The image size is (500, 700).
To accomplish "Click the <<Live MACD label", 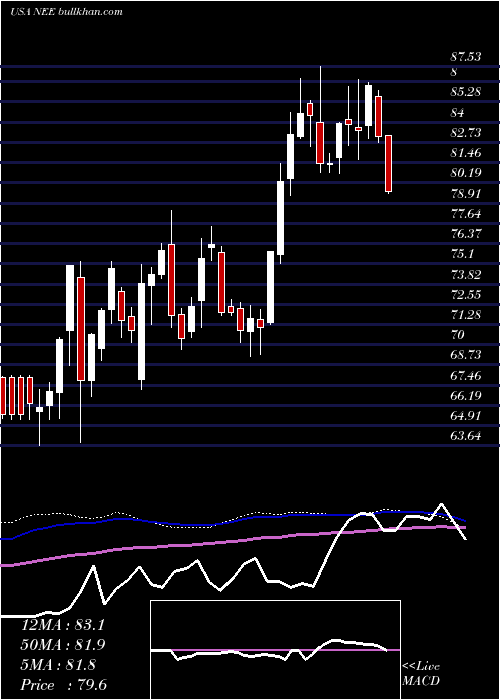I will click(x=421, y=674).
